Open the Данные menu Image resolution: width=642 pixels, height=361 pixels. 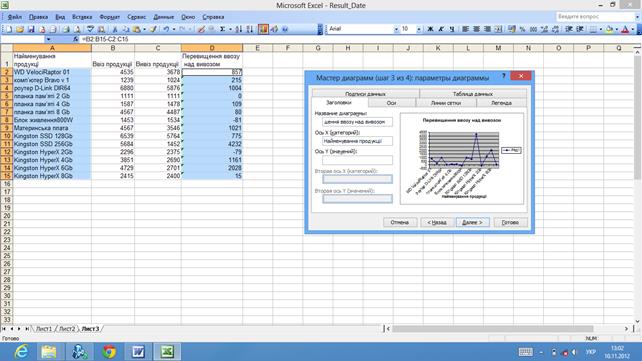pos(164,17)
